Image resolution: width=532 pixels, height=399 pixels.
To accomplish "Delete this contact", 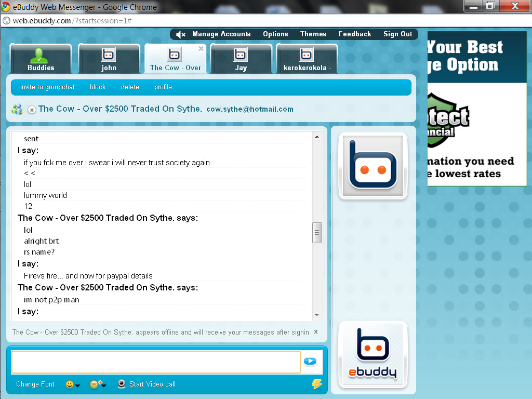I will [x=130, y=87].
